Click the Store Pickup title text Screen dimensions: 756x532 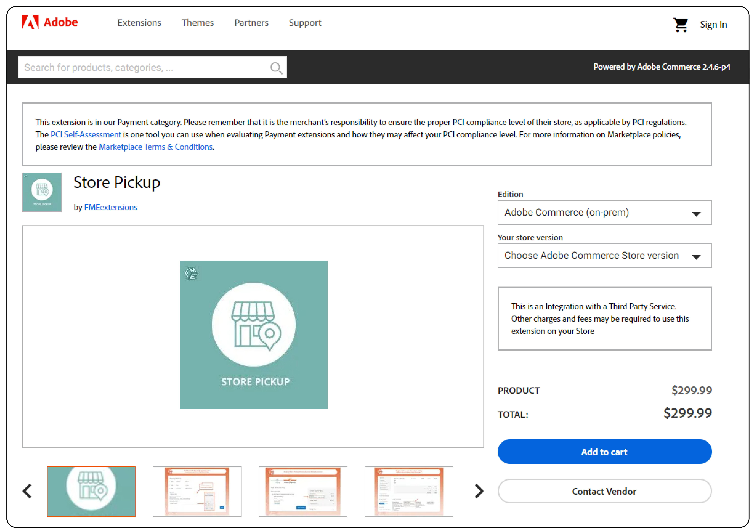(x=117, y=182)
